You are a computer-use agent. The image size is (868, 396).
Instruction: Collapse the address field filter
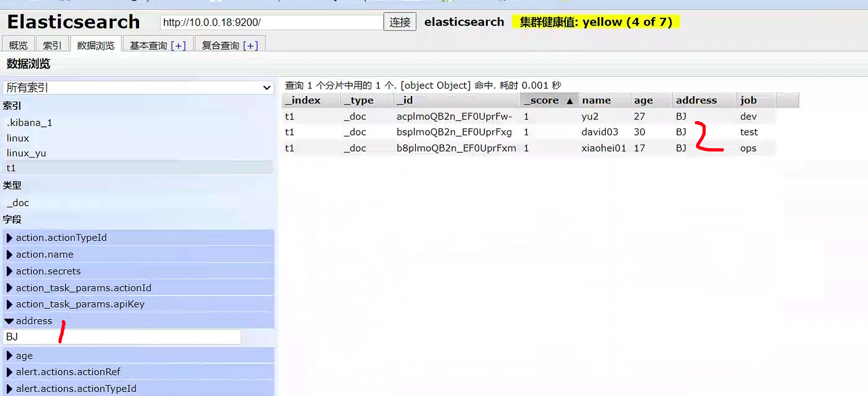point(9,321)
